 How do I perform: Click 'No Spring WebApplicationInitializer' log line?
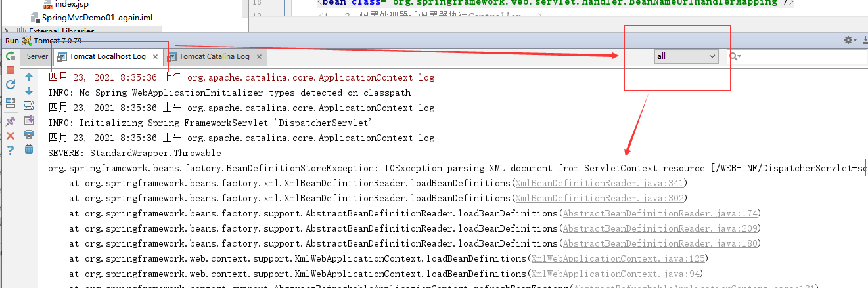point(229,93)
